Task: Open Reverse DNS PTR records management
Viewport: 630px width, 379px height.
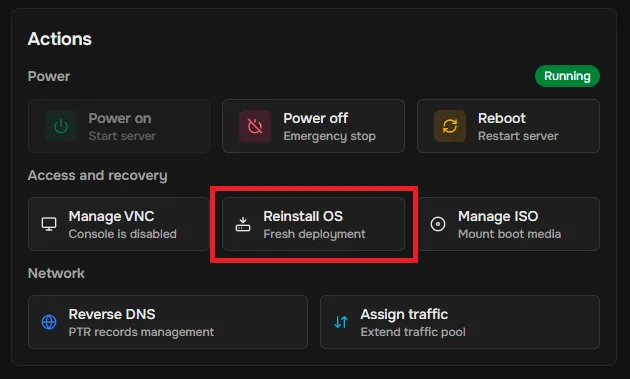Action: [x=168, y=322]
